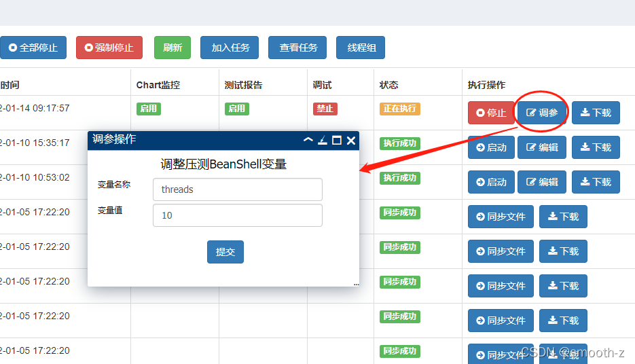Refresh the list with 刷新 button

click(172, 48)
